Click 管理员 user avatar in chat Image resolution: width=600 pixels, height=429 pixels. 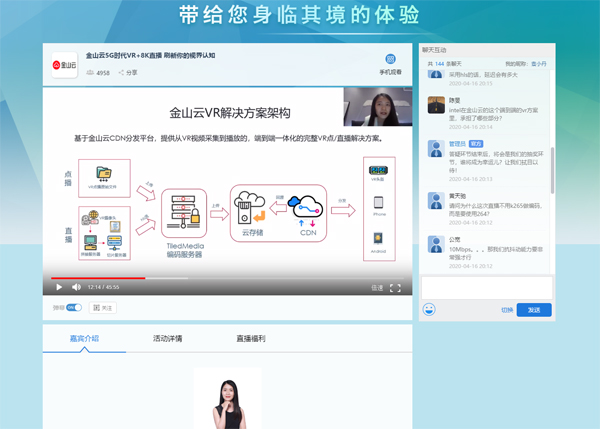pyautogui.click(x=436, y=148)
